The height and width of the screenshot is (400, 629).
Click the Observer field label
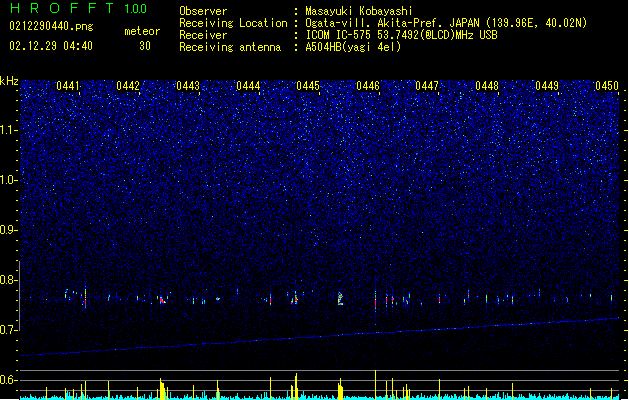(203, 11)
